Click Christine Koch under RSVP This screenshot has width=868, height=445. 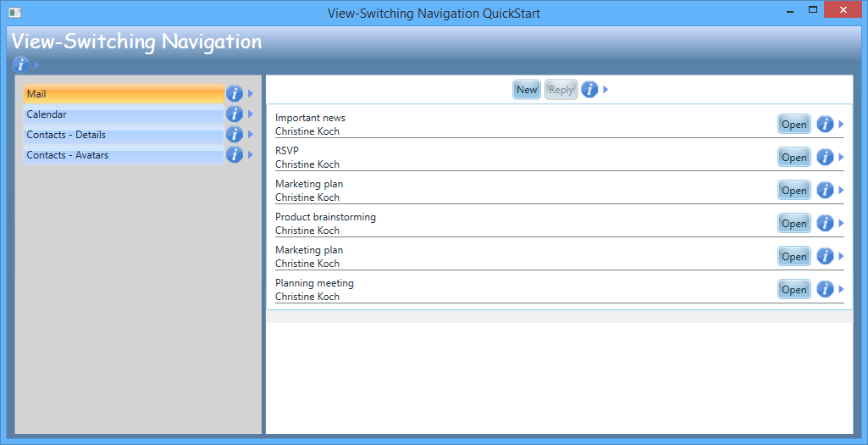tap(307, 164)
